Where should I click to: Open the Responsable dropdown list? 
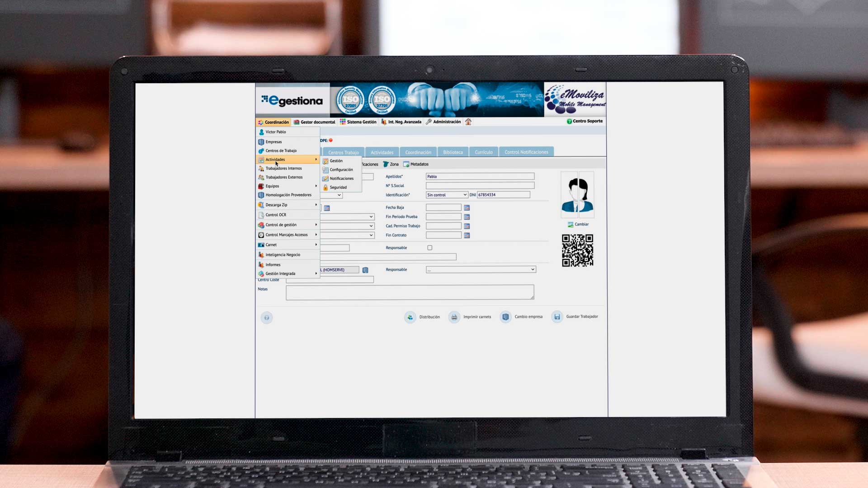tap(481, 269)
